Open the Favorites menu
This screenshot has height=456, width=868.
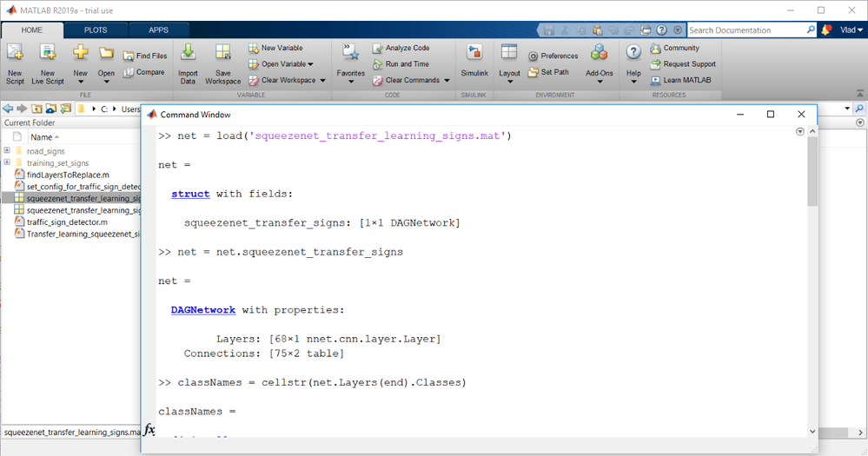pos(350,65)
